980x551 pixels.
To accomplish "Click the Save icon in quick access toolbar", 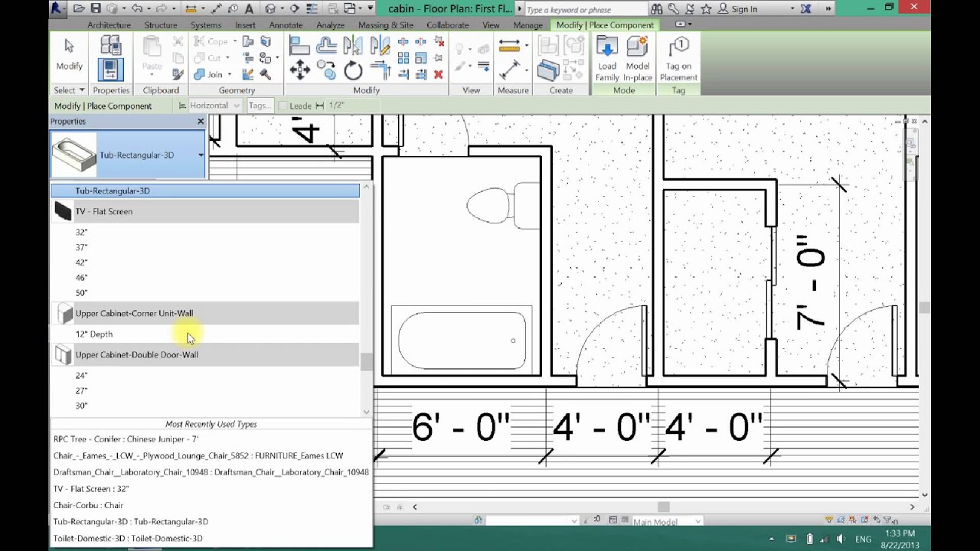I will pyautogui.click(x=96, y=9).
